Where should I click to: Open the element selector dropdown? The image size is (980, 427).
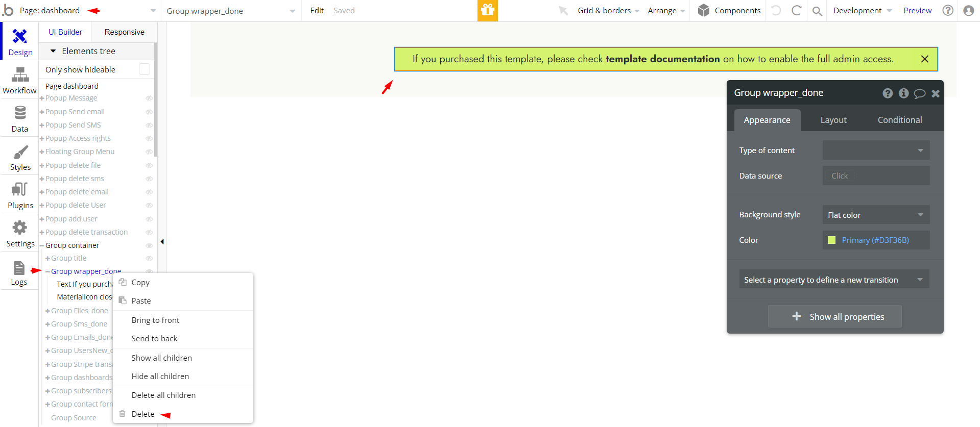(x=231, y=11)
